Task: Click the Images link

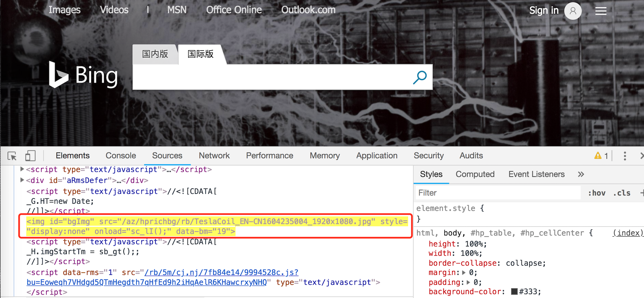Action: coord(64,10)
